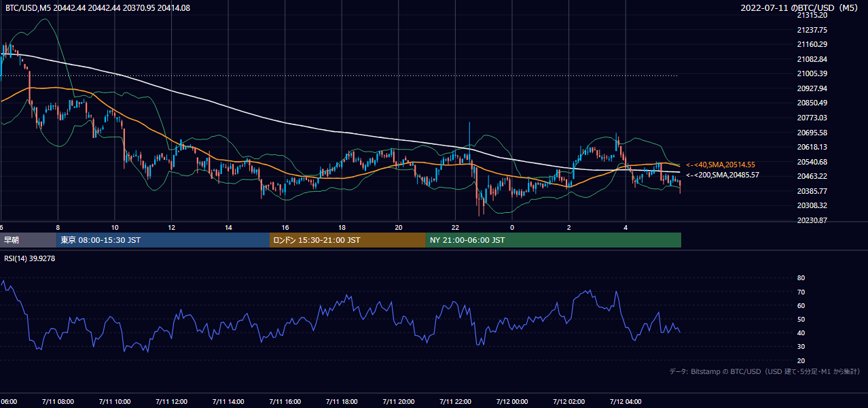Screen dimensions: 868x408
Task: Click the 21005.39 price axis label
Action: (x=812, y=73)
